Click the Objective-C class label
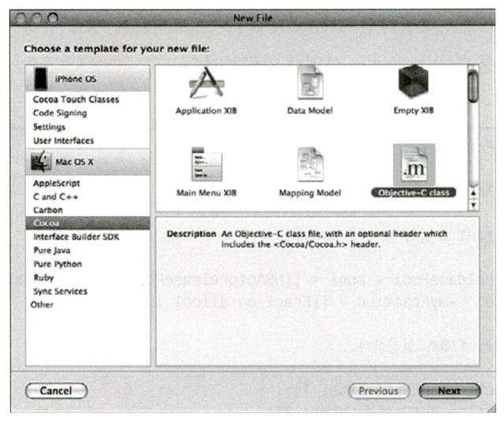Image resolution: width=504 pixels, height=421 pixels. tap(413, 193)
